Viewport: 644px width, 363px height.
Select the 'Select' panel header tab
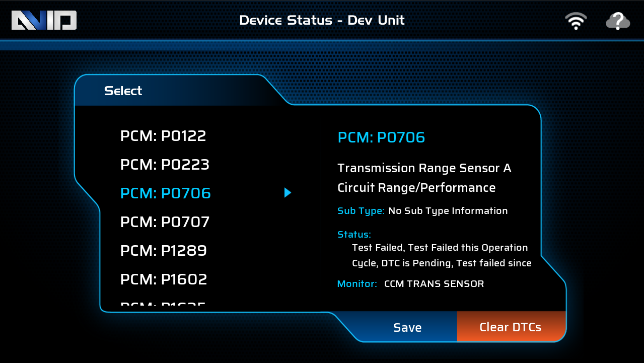pyautogui.click(x=123, y=91)
